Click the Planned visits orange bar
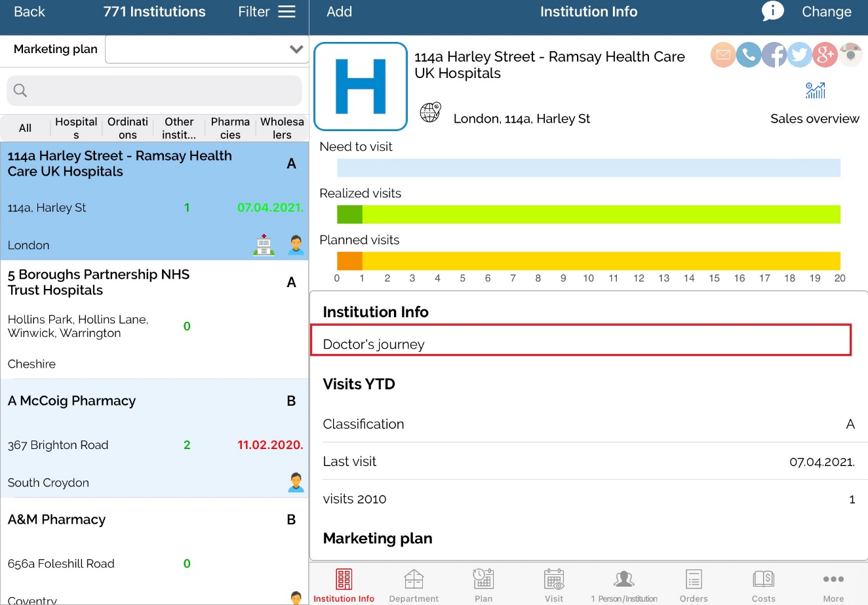Image resolution: width=868 pixels, height=605 pixels. 349,261
